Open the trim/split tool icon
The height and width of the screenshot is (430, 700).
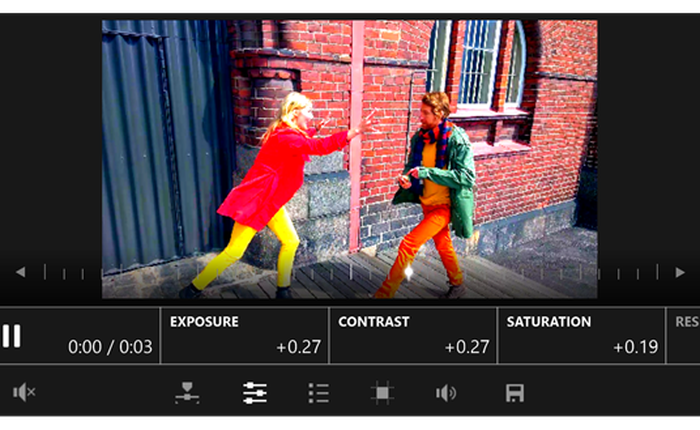coord(187,393)
